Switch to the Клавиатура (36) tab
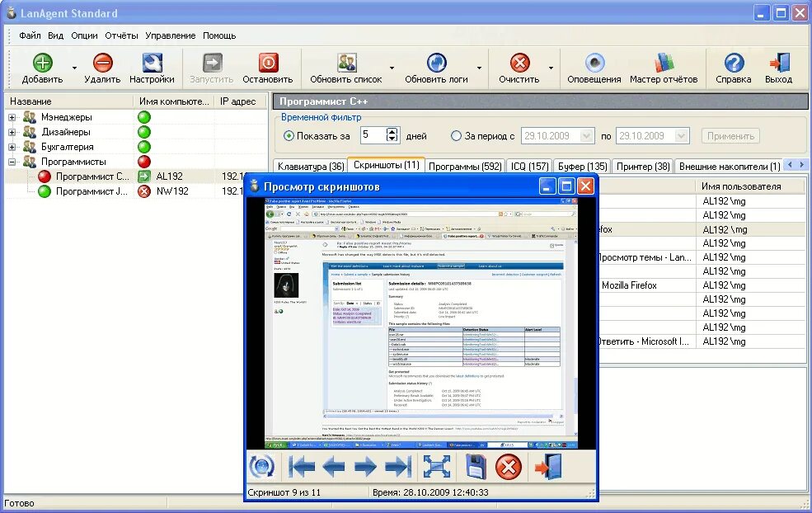 311,167
